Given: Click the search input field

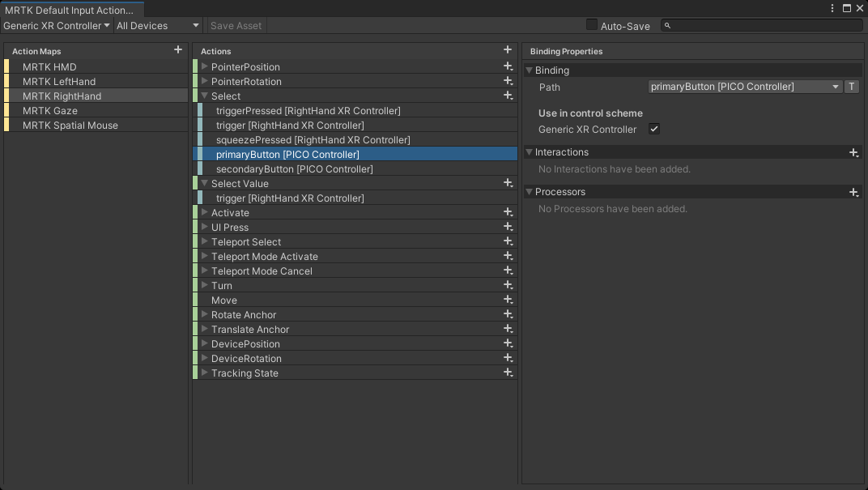Looking at the screenshot, I should (762, 25).
